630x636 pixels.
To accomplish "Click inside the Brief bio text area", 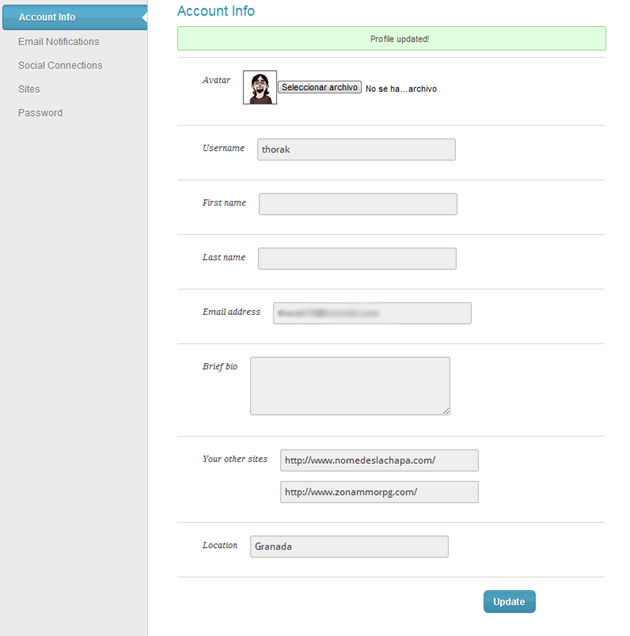I will coord(349,385).
